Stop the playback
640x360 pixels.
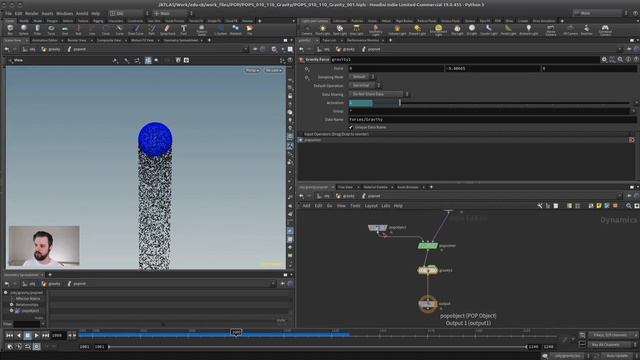click(27, 336)
